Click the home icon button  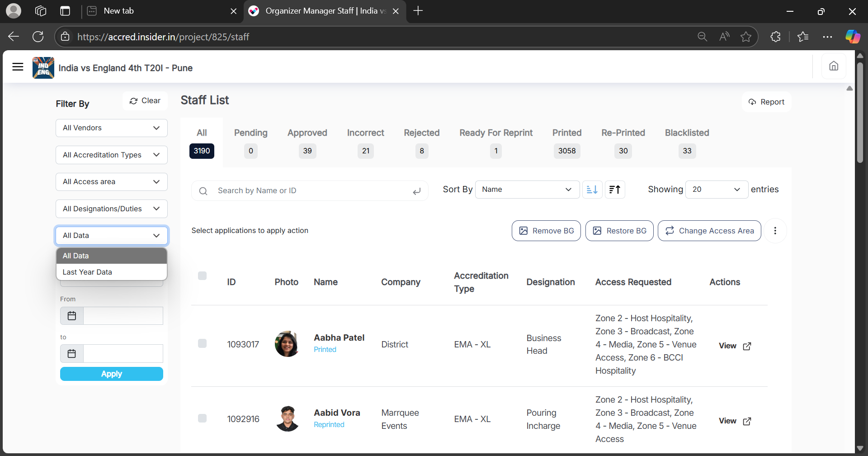pyautogui.click(x=833, y=66)
